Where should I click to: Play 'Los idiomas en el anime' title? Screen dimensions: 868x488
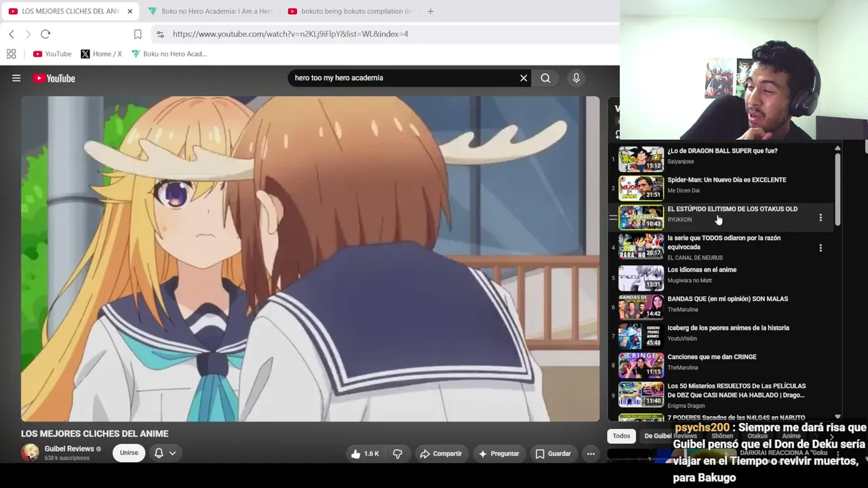(x=702, y=270)
